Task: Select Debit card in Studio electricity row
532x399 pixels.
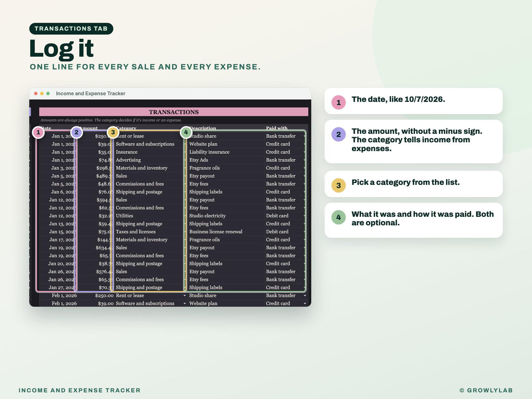Action: (x=277, y=216)
